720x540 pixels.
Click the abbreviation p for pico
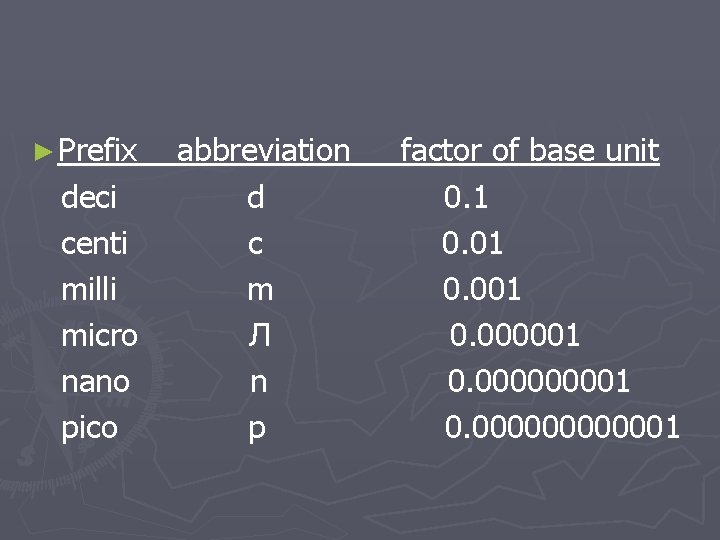click(257, 431)
